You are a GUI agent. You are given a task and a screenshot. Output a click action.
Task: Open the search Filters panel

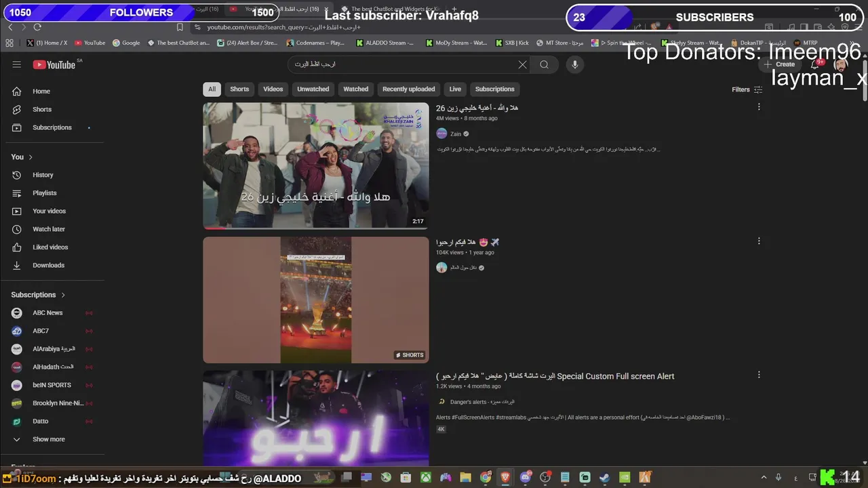tap(747, 89)
